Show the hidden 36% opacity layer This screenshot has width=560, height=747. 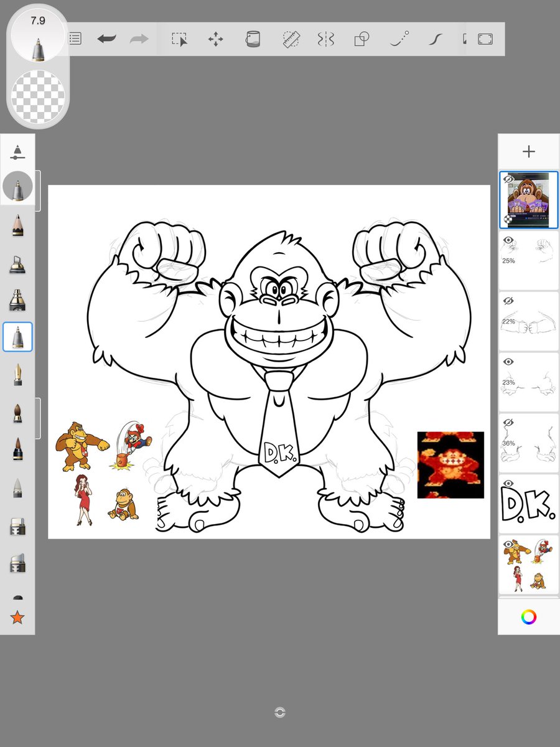508,422
